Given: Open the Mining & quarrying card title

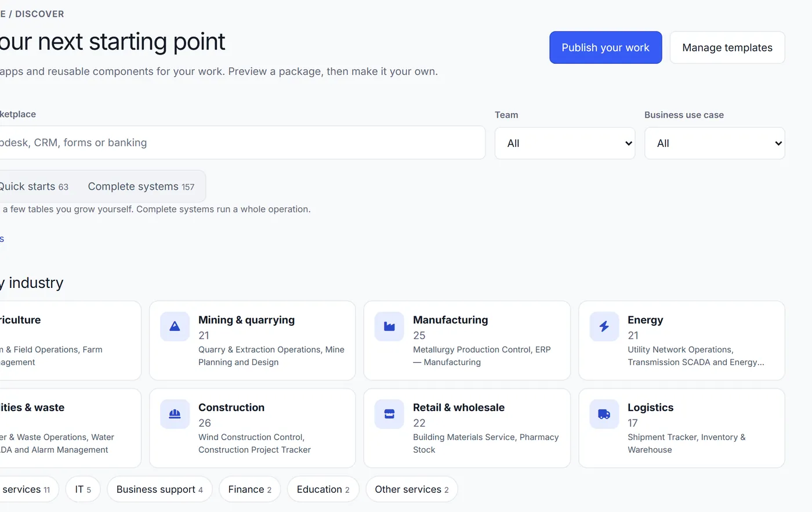Looking at the screenshot, I should pos(246,320).
